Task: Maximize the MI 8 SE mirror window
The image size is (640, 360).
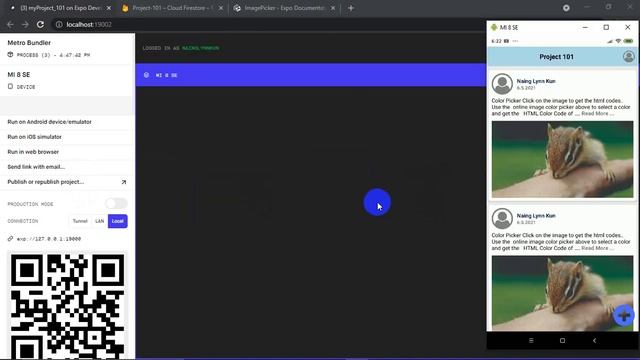Action: click(606, 27)
